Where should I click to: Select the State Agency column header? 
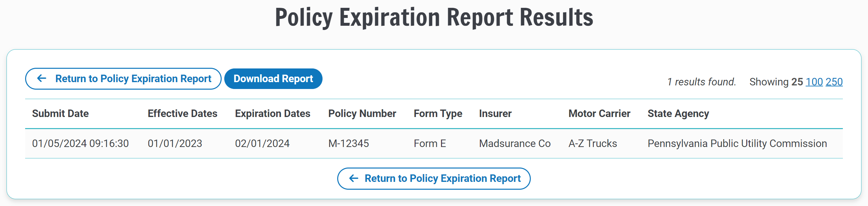coord(678,114)
